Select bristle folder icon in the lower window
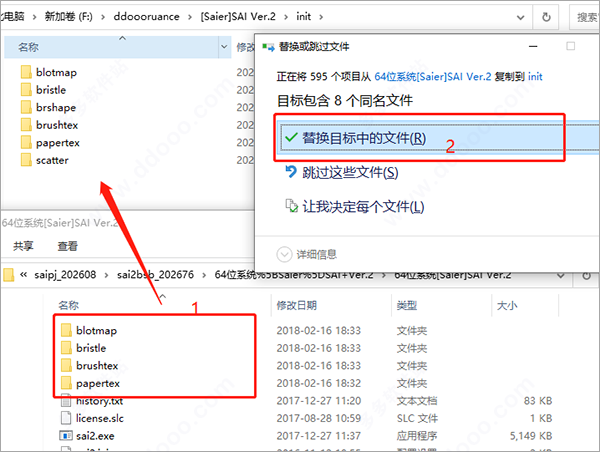The image size is (600, 452). pos(66,348)
